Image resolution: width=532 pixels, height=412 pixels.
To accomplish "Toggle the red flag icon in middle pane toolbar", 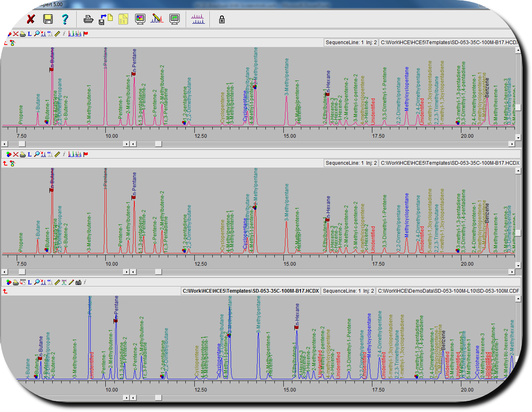I will (x=86, y=154).
